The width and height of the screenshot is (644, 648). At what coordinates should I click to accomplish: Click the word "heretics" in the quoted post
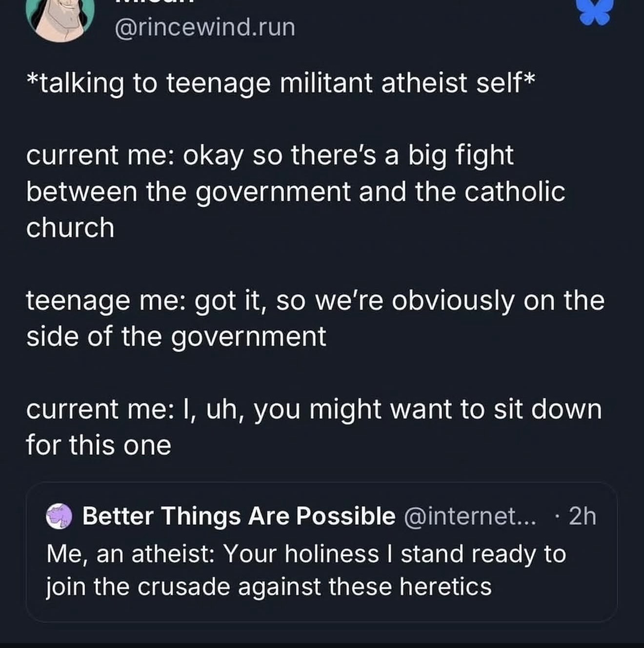pyautogui.click(x=445, y=586)
